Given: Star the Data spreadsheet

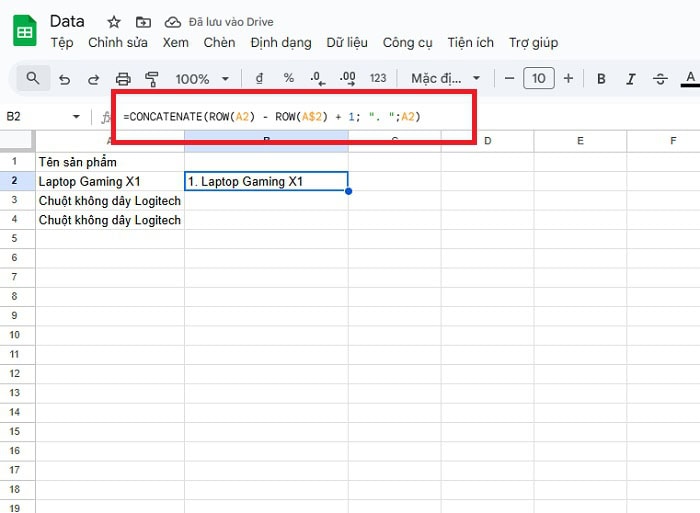Looking at the screenshot, I should pyautogui.click(x=114, y=22).
